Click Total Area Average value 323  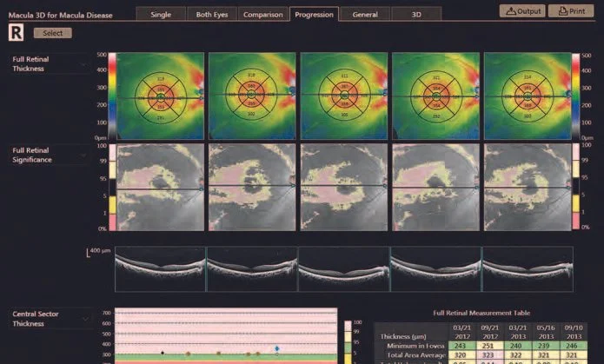pyautogui.click(x=488, y=354)
